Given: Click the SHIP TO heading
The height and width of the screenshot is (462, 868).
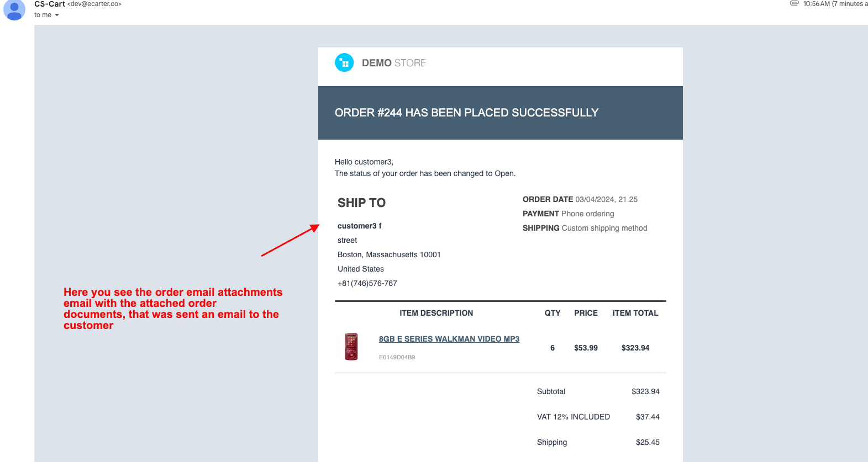Looking at the screenshot, I should (361, 203).
